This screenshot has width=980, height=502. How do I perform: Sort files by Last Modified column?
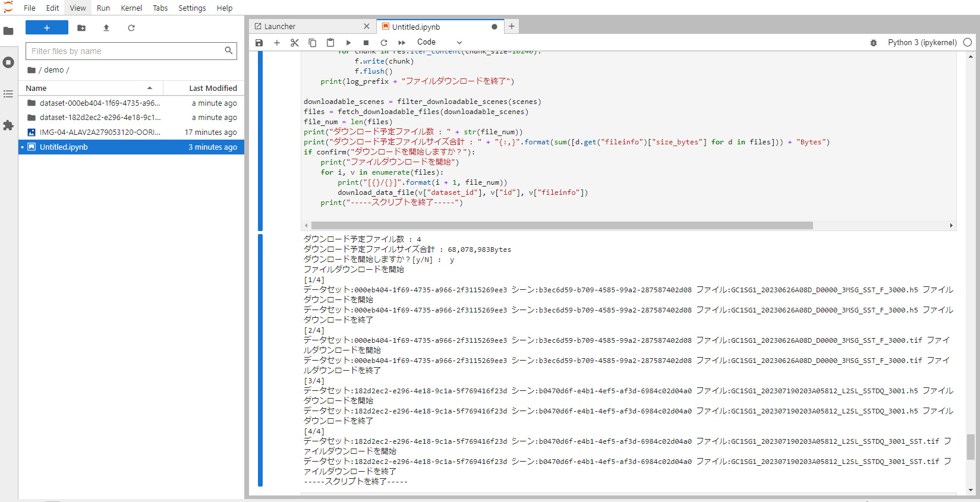pos(203,88)
